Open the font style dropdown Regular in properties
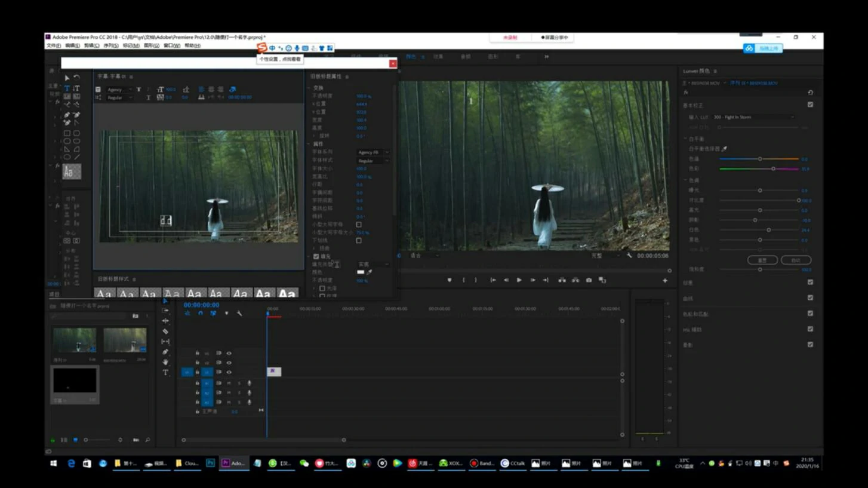 (373, 161)
